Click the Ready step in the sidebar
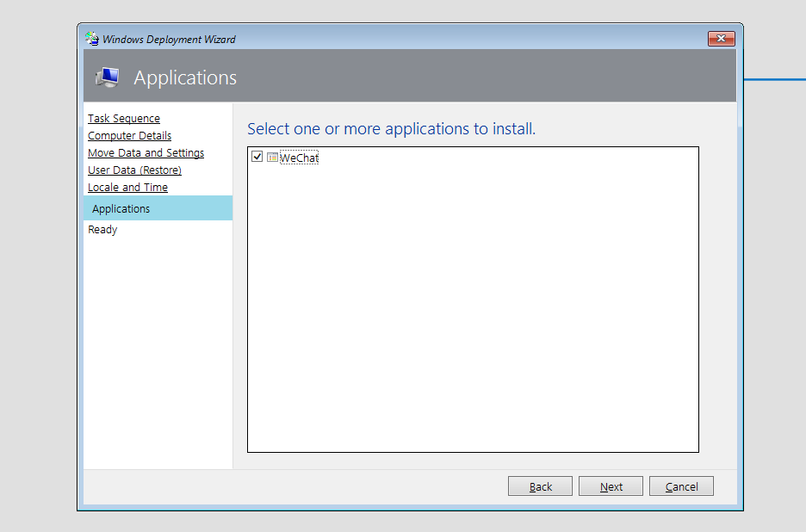Screen dimensions: 806x532 (102, 229)
